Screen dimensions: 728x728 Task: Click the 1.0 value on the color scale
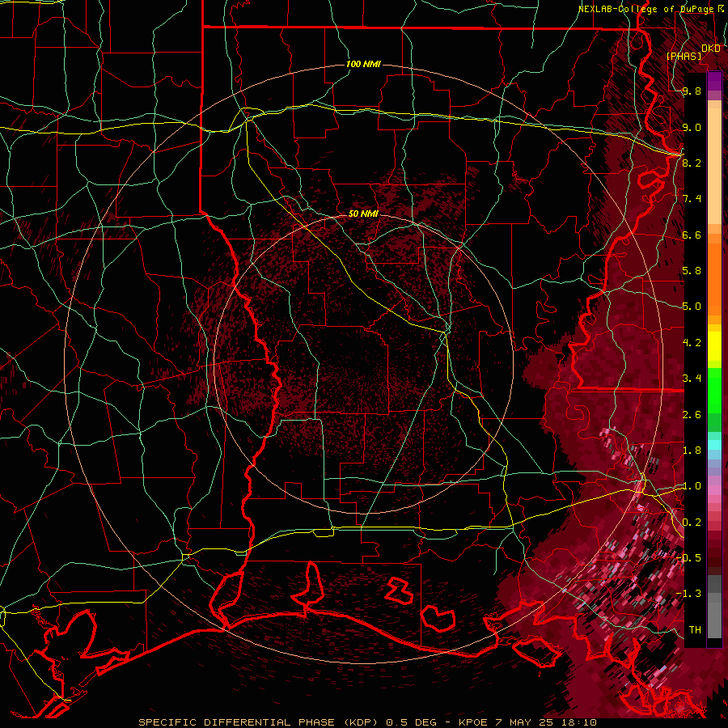point(692,486)
